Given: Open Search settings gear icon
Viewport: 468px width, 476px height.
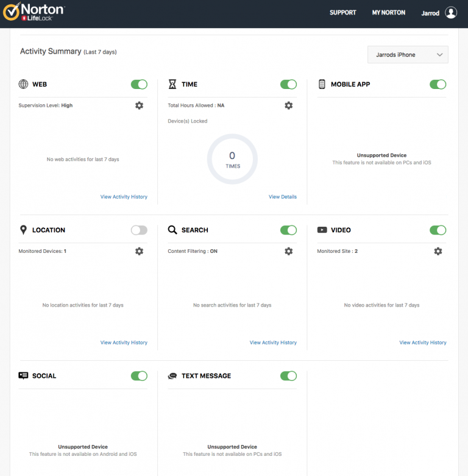Looking at the screenshot, I should (x=288, y=251).
